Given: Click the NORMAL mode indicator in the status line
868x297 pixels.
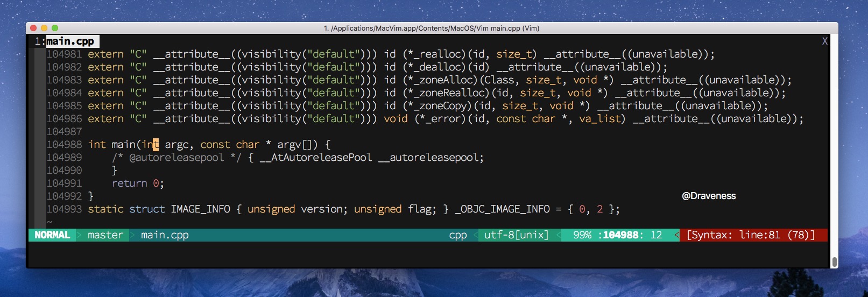Looking at the screenshot, I should point(52,235).
